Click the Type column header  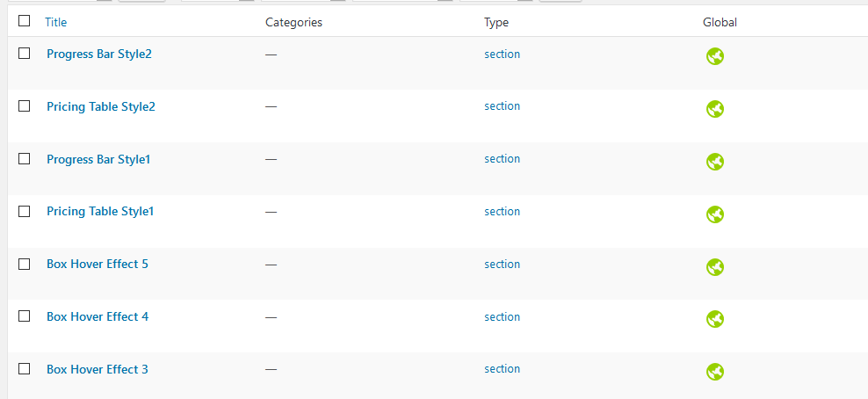(x=496, y=23)
